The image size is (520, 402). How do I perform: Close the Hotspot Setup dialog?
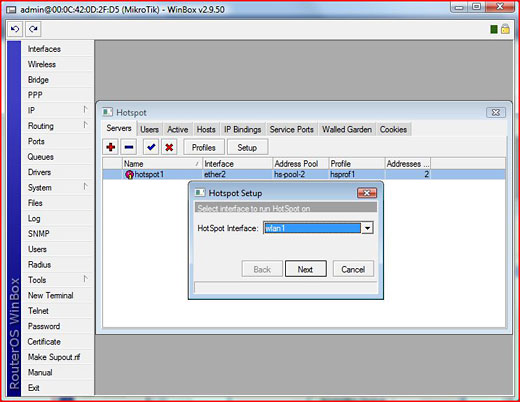click(367, 193)
